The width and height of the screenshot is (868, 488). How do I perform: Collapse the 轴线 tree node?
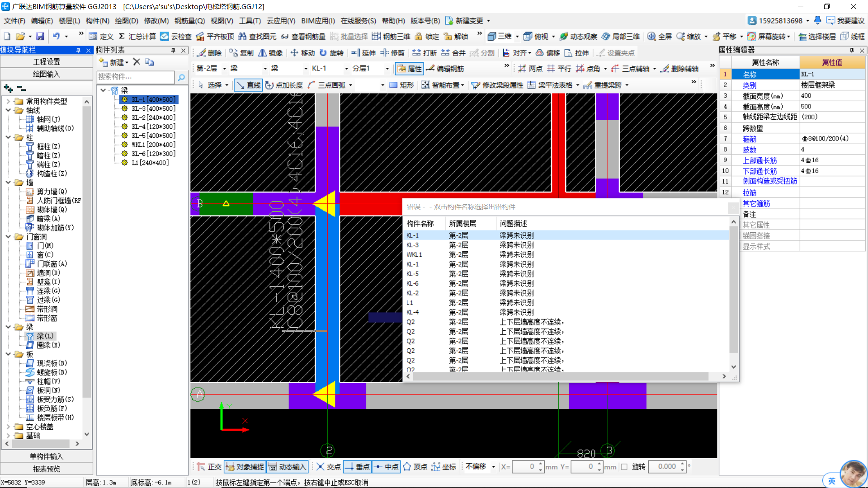click(x=8, y=110)
